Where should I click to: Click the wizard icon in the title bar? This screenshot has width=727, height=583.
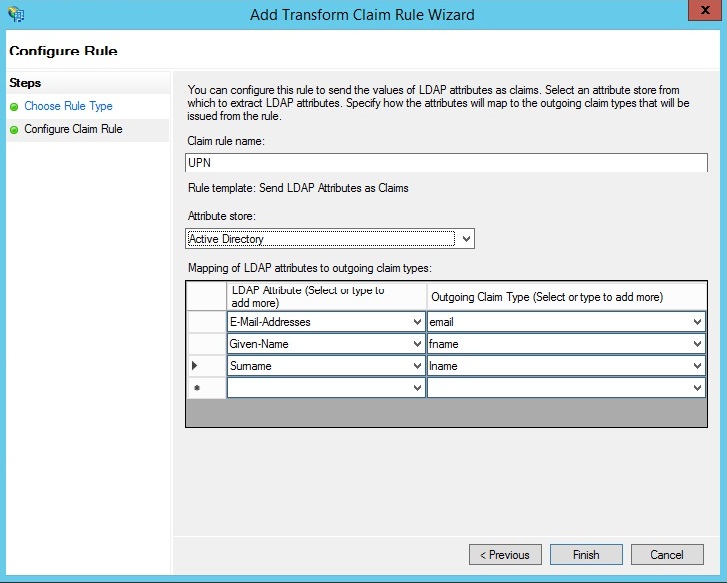[16, 14]
